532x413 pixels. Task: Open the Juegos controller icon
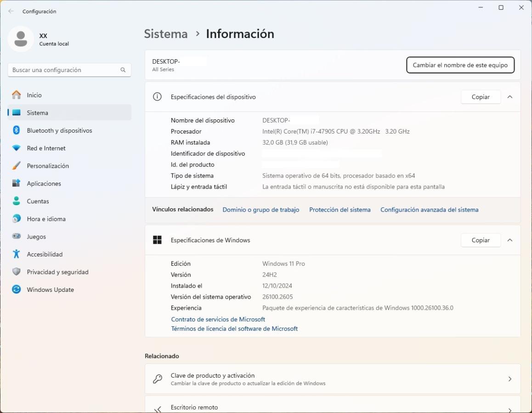(17, 236)
